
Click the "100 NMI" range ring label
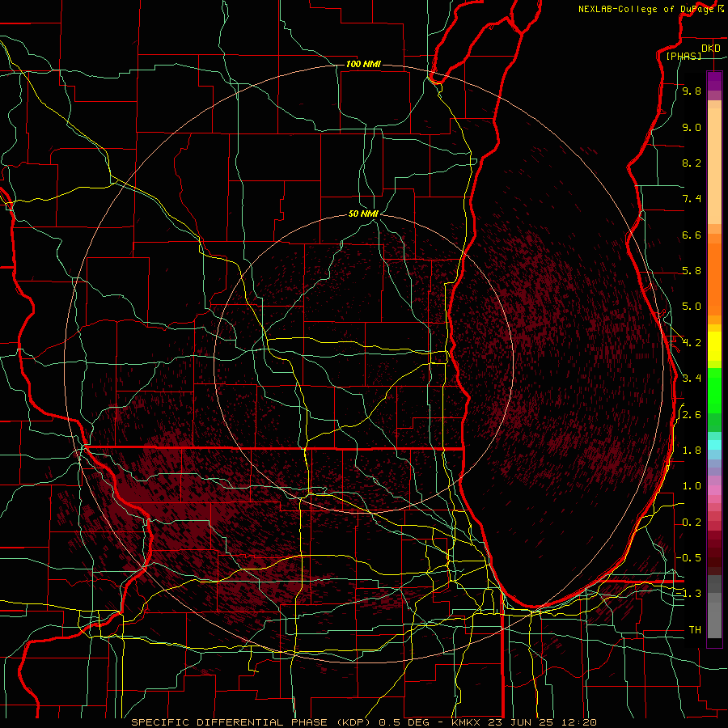[363, 64]
